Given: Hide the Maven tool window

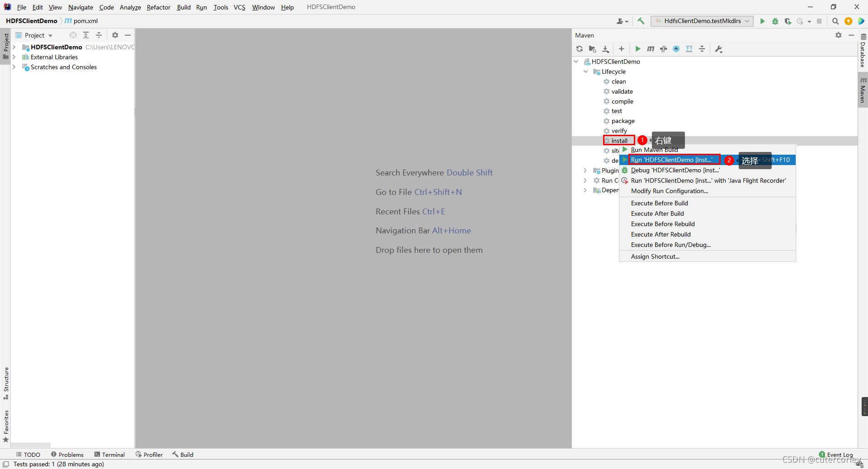Looking at the screenshot, I should click(x=851, y=35).
